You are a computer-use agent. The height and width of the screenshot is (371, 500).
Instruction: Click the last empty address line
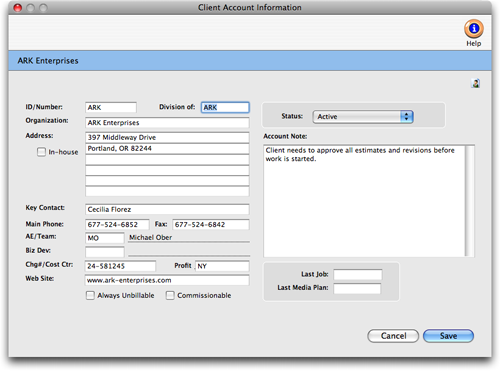coord(167,191)
